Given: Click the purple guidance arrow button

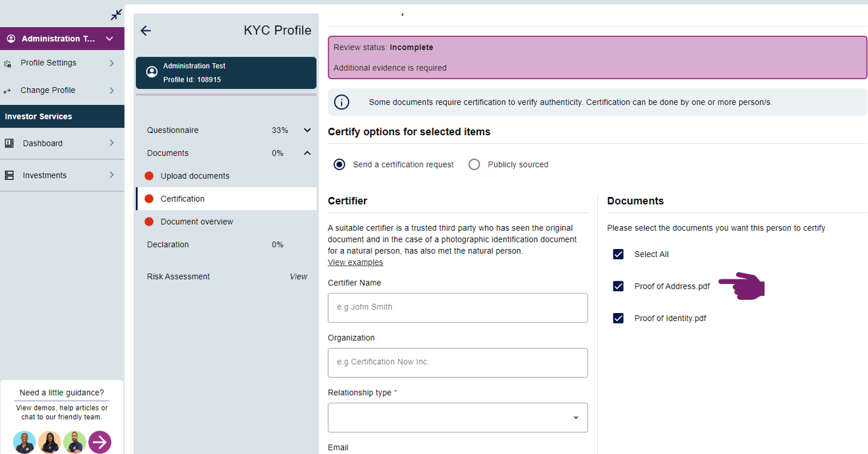Looking at the screenshot, I should click(100, 442).
